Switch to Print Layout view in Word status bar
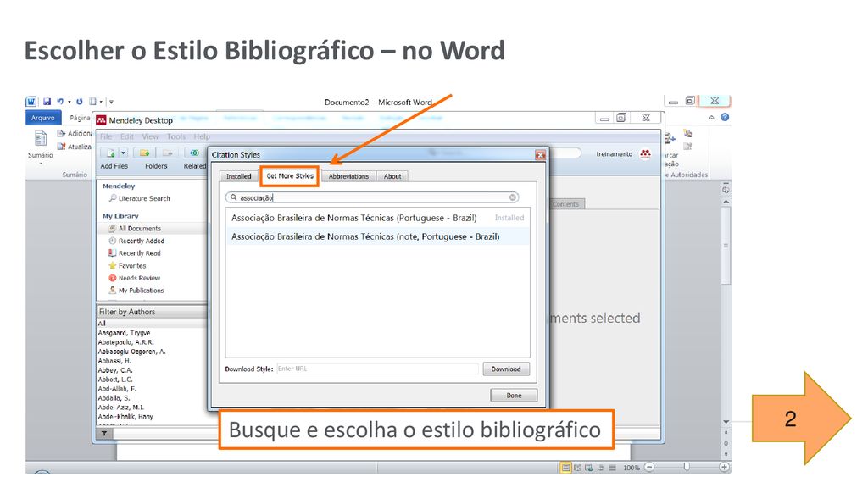 coord(565,468)
